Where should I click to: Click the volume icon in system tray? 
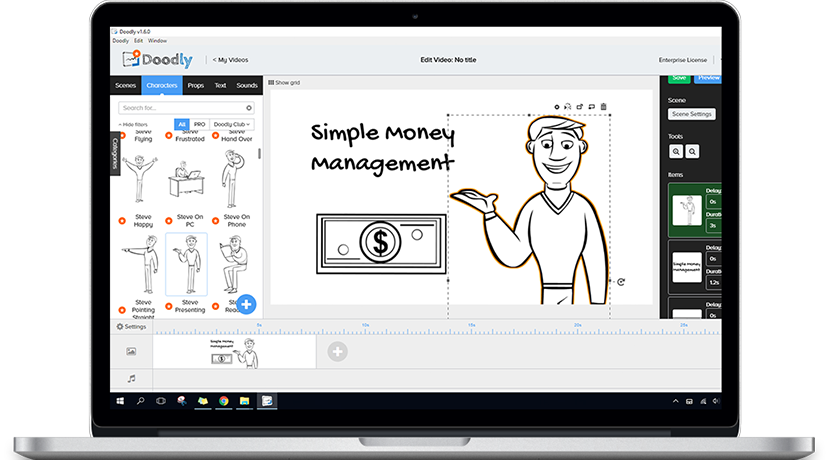(716, 401)
